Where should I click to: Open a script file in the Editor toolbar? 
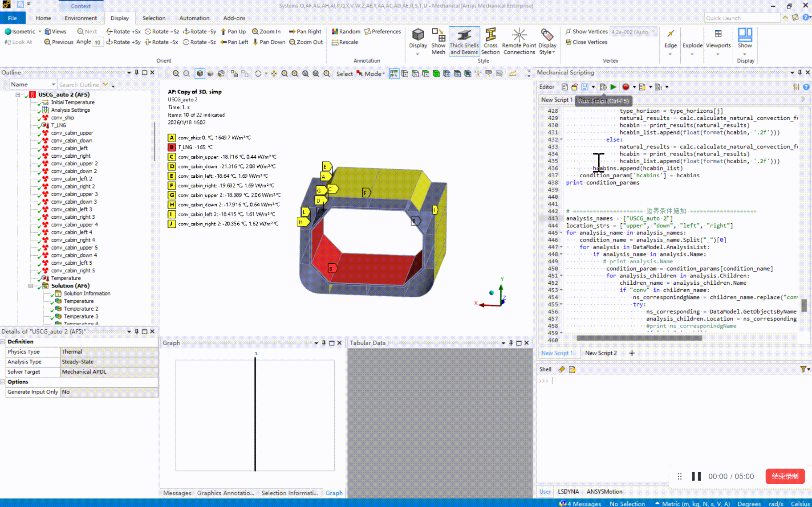575,87
